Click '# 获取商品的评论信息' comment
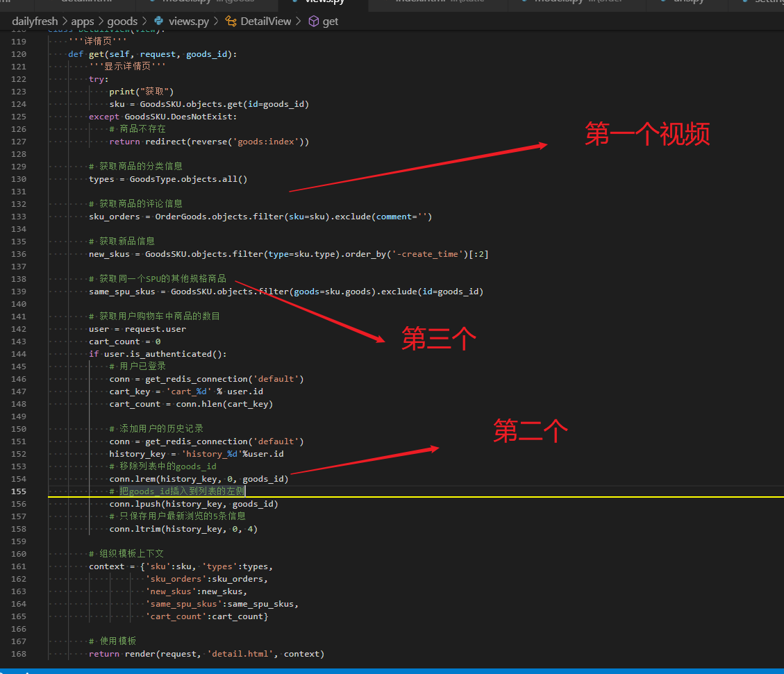 [135, 204]
